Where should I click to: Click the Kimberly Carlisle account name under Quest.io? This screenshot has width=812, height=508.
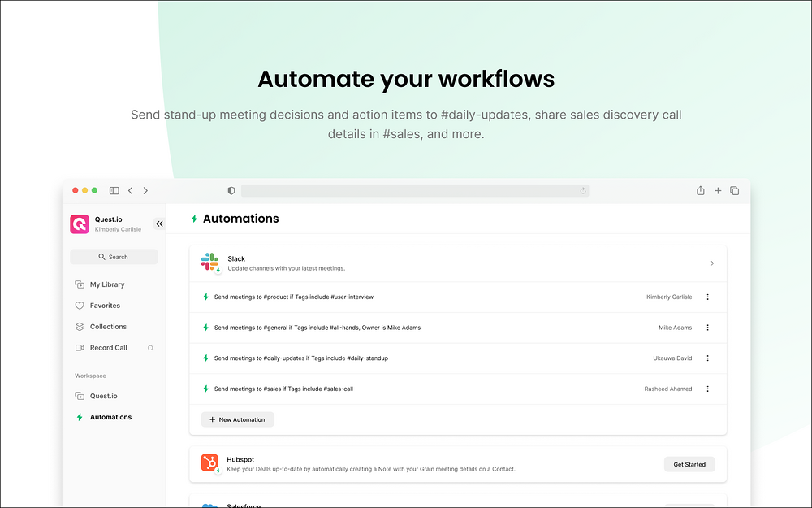(x=118, y=229)
